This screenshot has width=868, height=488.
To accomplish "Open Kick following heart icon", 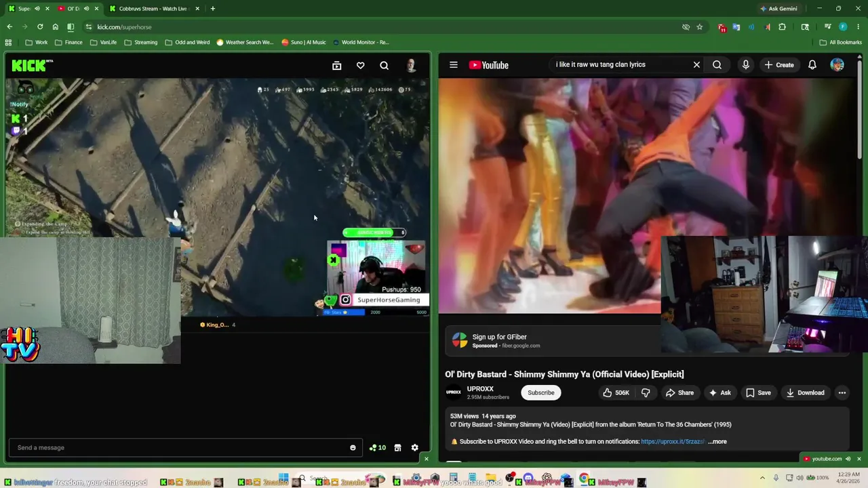I will click(360, 66).
